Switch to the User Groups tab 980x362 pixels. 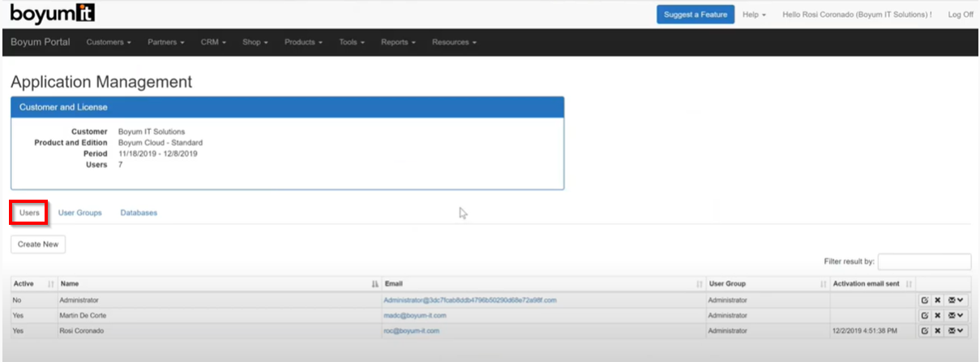80,213
